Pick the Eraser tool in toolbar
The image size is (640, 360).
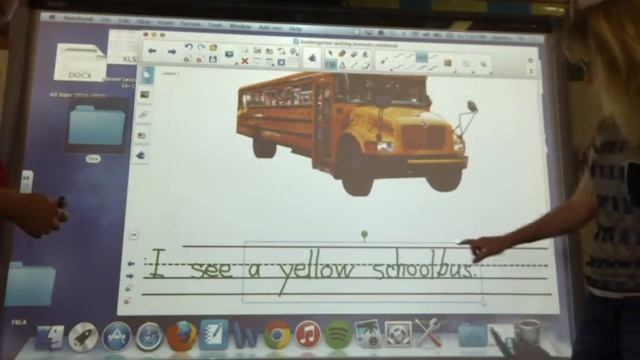pos(354,53)
